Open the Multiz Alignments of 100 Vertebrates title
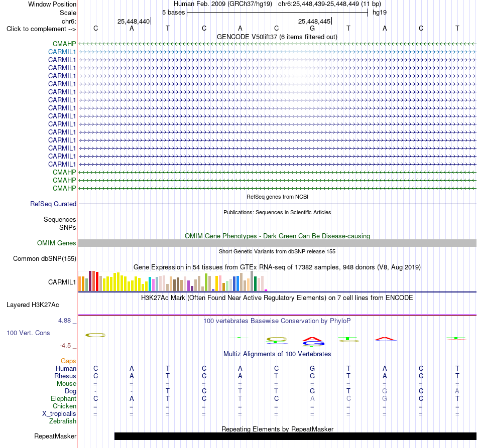Viewport: 477px width, 448px height. click(277, 354)
